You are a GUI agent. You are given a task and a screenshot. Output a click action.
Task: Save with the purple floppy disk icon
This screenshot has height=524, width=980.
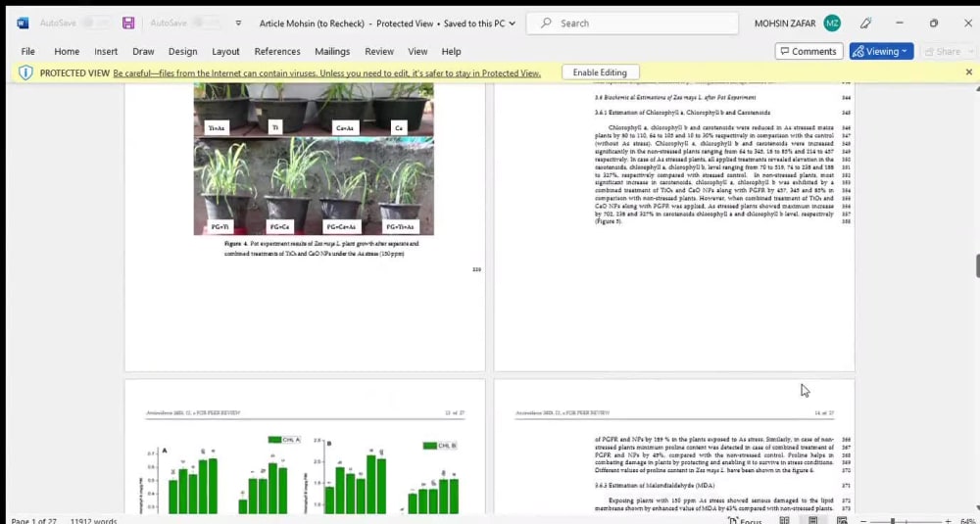(x=128, y=24)
